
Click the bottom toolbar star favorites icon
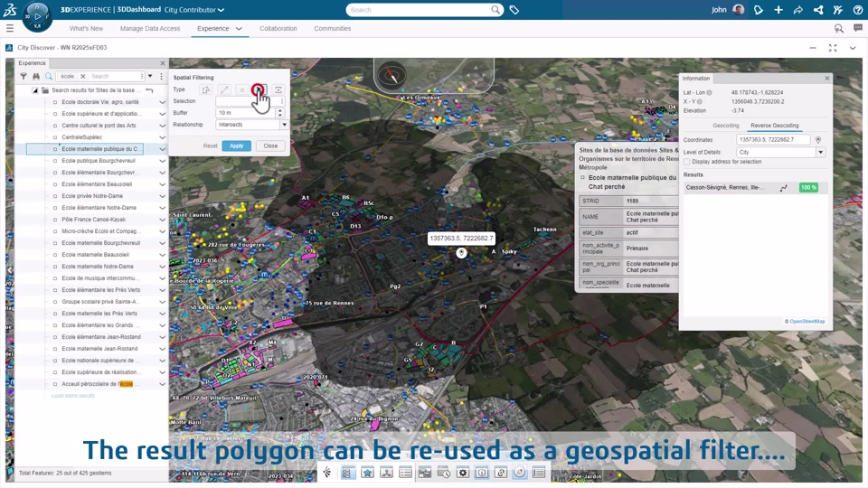point(367,473)
